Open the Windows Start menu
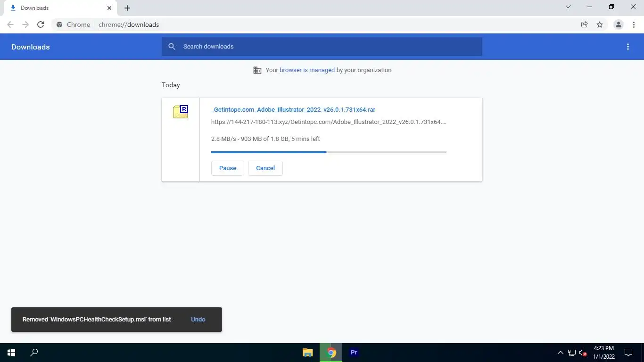Screen dimensions: 644x362 click(x=11, y=353)
